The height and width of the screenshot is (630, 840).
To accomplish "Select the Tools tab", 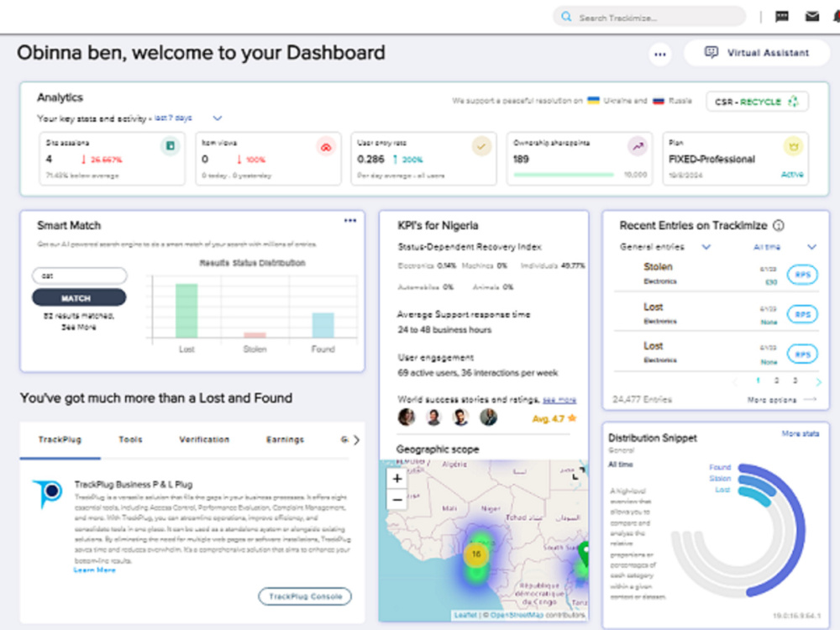I will click(131, 440).
